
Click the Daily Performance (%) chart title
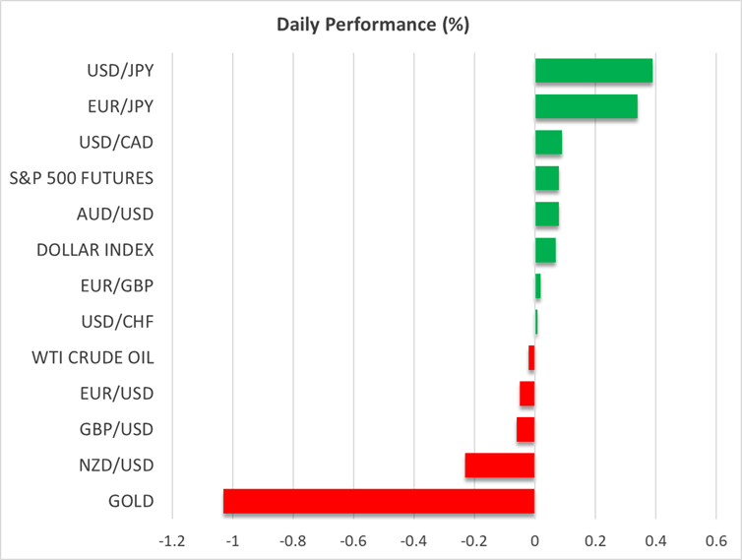pyautogui.click(x=370, y=26)
